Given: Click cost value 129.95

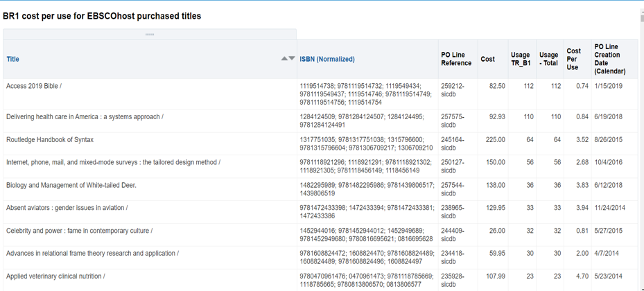Looking at the screenshot, I should [496, 208].
